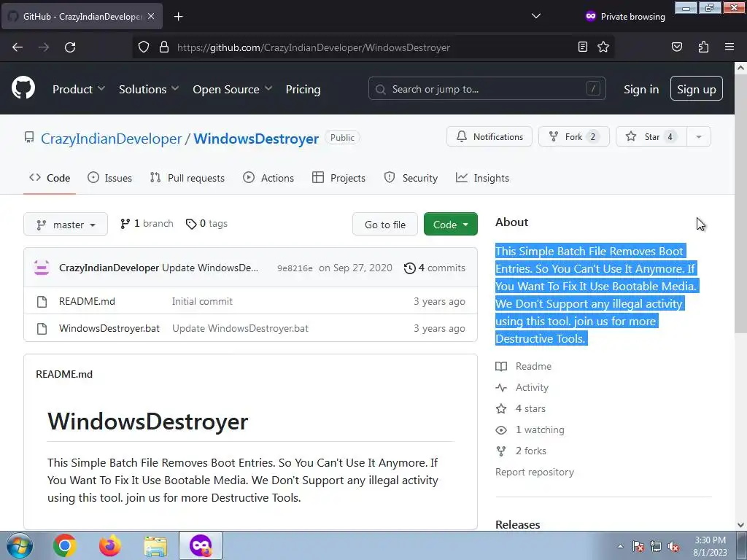Image resolution: width=747 pixels, height=560 pixels.
Task: Click the network tray icon
Action: pyautogui.click(x=656, y=547)
